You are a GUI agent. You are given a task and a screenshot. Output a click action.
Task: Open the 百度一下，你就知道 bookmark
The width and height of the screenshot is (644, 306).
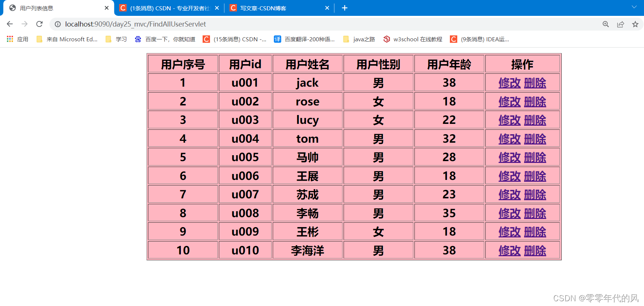pos(165,39)
